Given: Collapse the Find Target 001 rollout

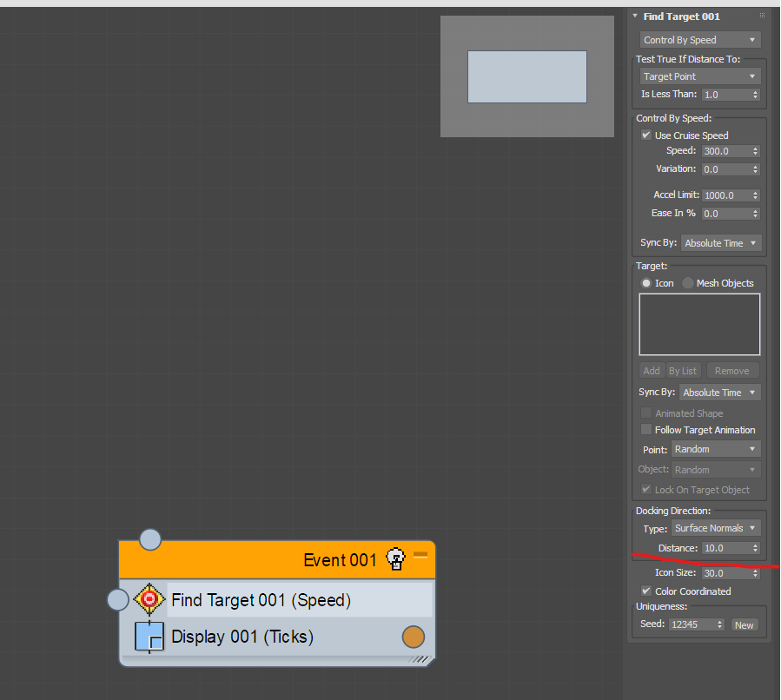Looking at the screenshot, I should click(x=635, y=17).
